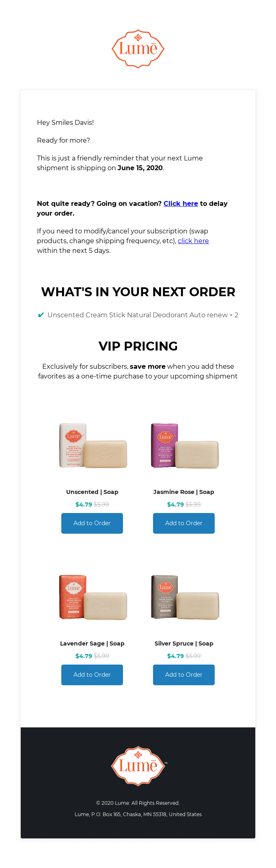
Task: Select the 'Silver Spruce | Soap' product title
Action: [x=184, y=644]
